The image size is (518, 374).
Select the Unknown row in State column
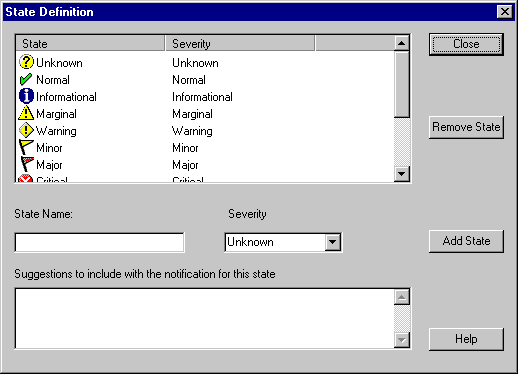59,63
